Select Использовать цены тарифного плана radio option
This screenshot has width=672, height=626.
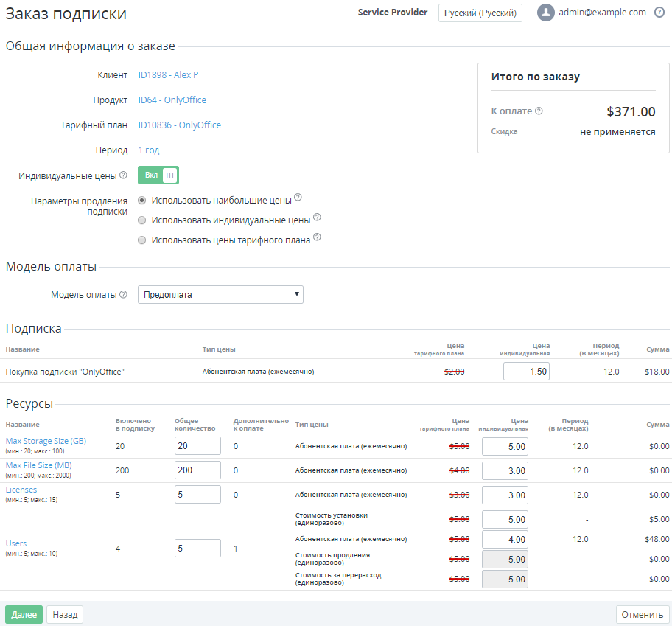point(142,240)
